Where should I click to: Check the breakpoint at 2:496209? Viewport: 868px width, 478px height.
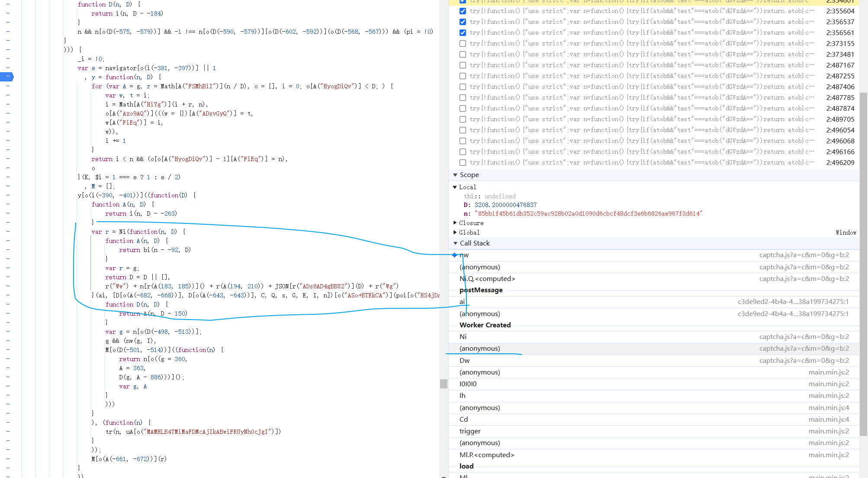coord(463,162)
